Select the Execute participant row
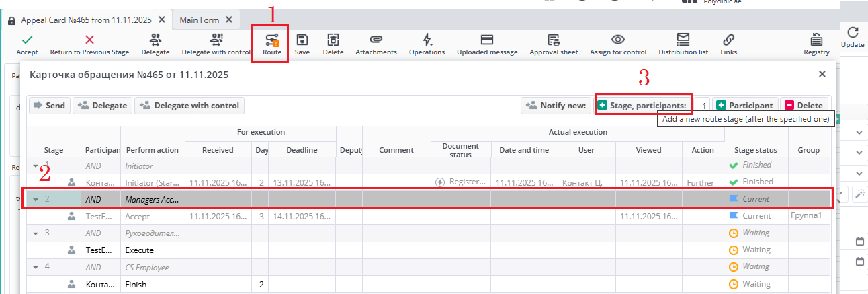Image resolution: width=868 pixels, height=294 pixels. 427,250
